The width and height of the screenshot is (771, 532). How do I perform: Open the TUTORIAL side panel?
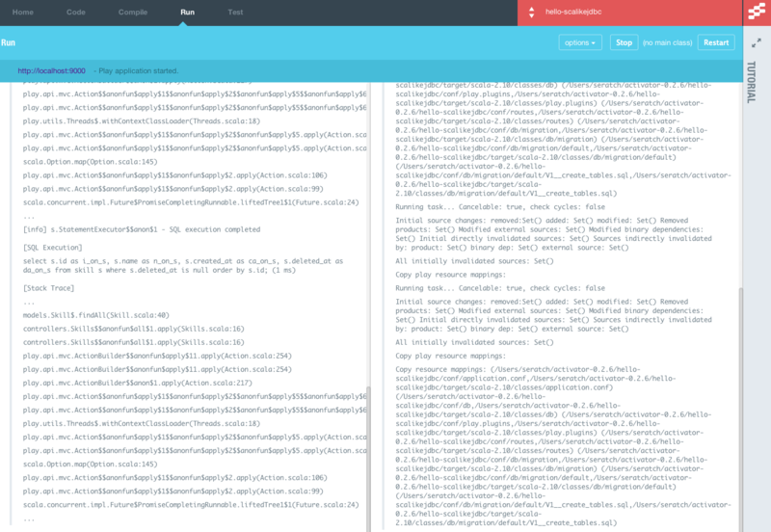tap(751, 82)
